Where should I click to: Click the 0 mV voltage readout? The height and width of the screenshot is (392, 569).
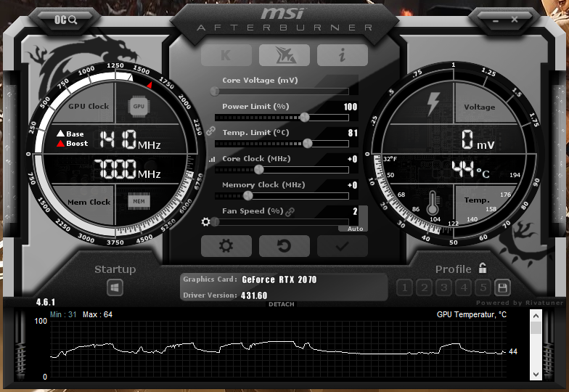pyautogui.click(x=478, y=140)
